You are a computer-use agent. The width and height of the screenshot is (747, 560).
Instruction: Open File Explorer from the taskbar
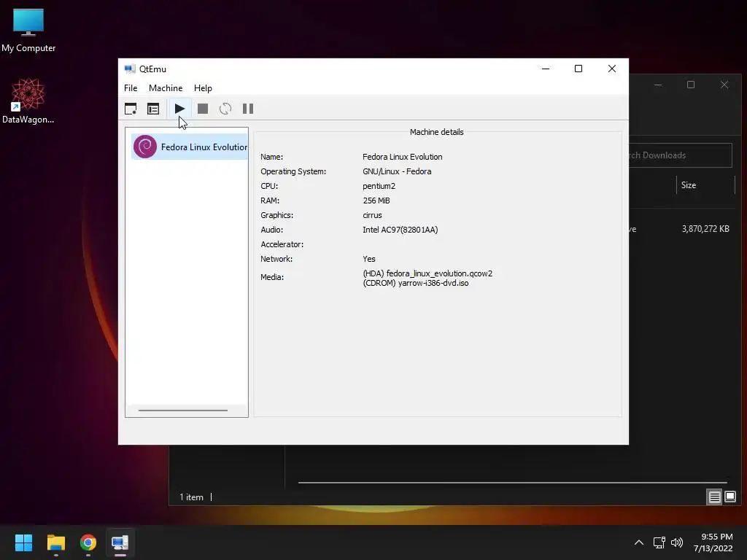point(55,542)
